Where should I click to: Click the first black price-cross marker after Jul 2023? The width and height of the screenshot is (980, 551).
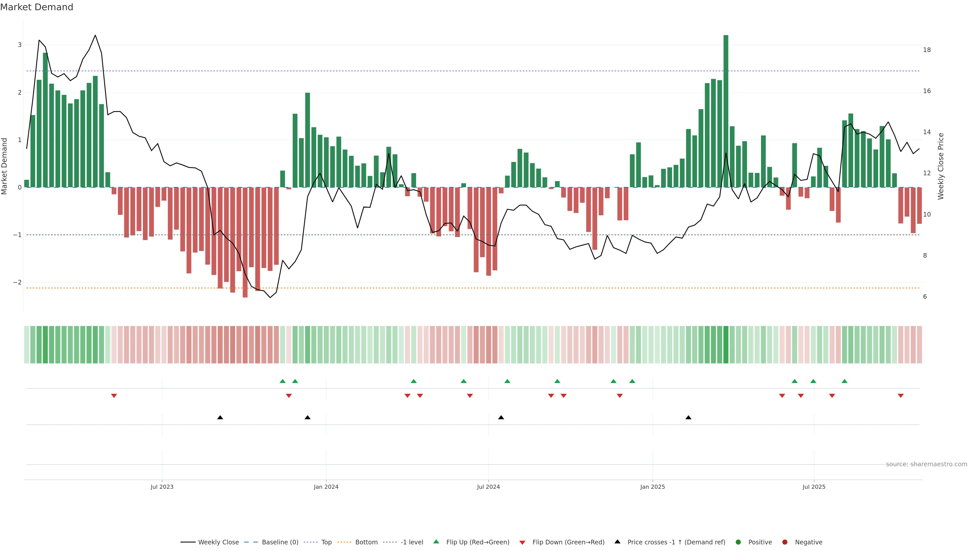click(x=220, y=418)
